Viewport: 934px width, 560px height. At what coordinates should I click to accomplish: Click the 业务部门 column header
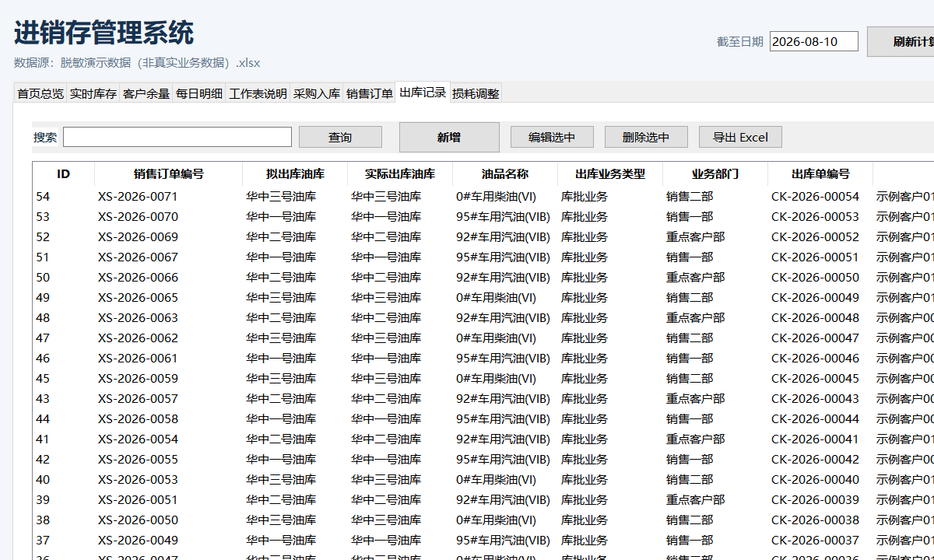click(x=715, y=174)
